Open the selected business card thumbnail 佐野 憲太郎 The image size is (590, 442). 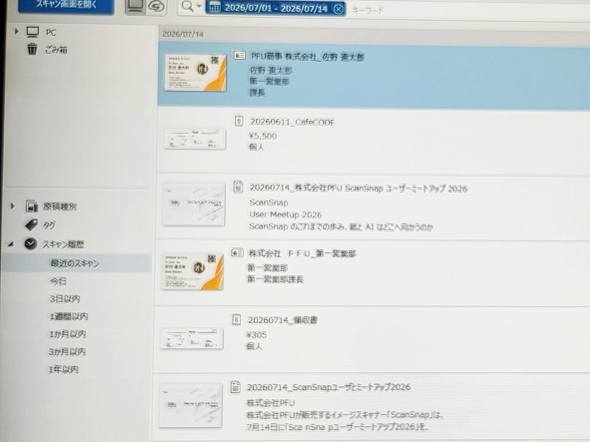[196, 73]
